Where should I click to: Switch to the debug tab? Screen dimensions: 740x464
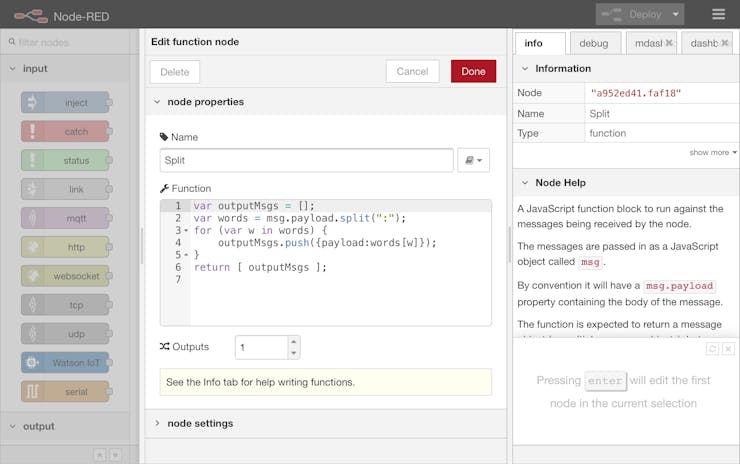pyautogui.click(x=596, y=43)
